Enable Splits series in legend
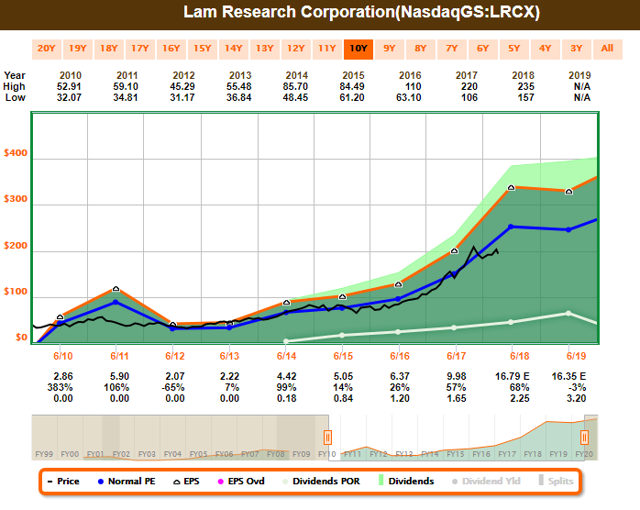The height and width of the screenshot is (510, 640). point(556,481)
